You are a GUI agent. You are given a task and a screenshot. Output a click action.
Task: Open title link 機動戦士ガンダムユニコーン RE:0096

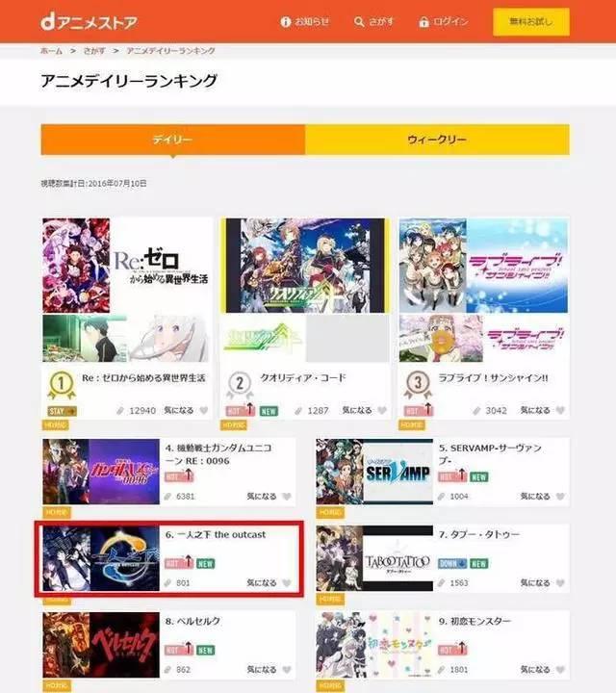pos(218,454)
